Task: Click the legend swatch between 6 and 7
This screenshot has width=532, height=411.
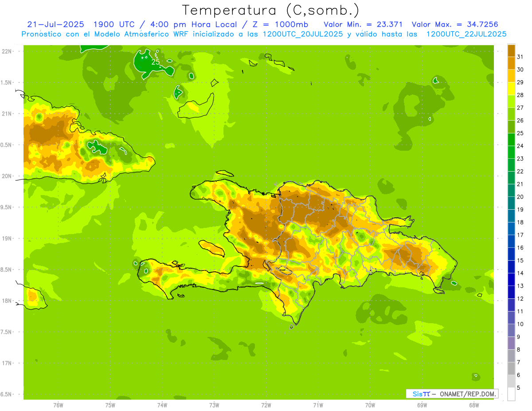Action: pos(511,369)
